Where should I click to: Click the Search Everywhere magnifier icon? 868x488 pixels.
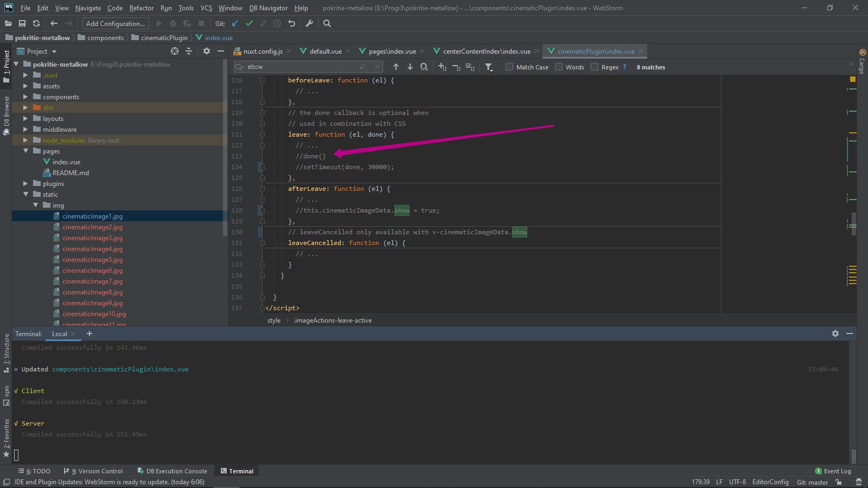point(327,23)
